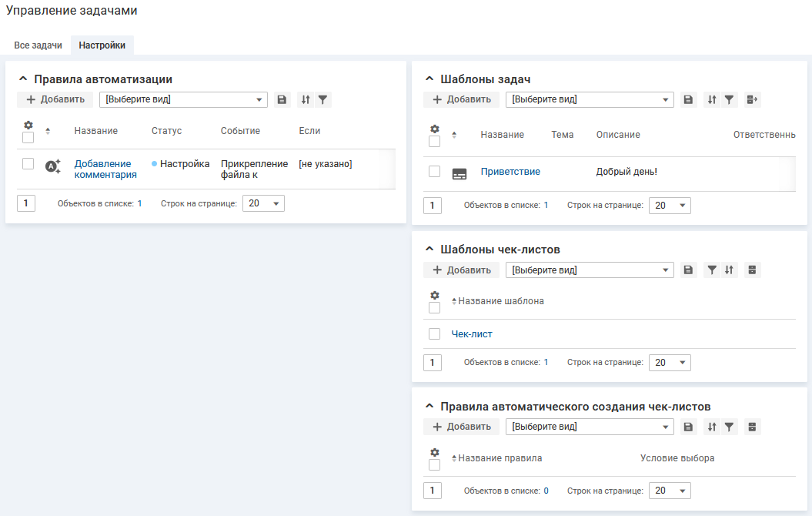Image resolution: width=812 pixels, height=516 pixels.
Task: Collapse the Шаблоны чек-листов section
Action: pos(429,250)
